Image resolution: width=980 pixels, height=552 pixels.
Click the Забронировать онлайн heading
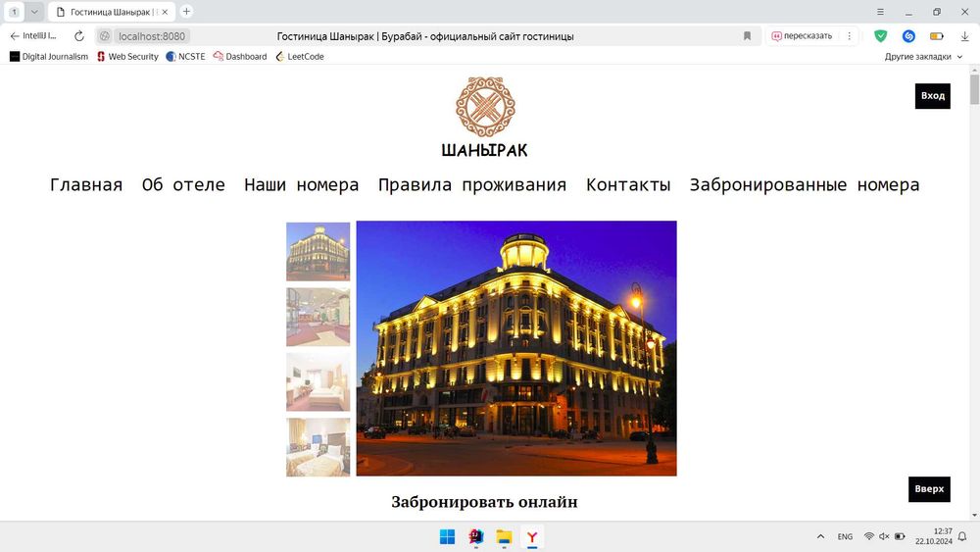484,502
